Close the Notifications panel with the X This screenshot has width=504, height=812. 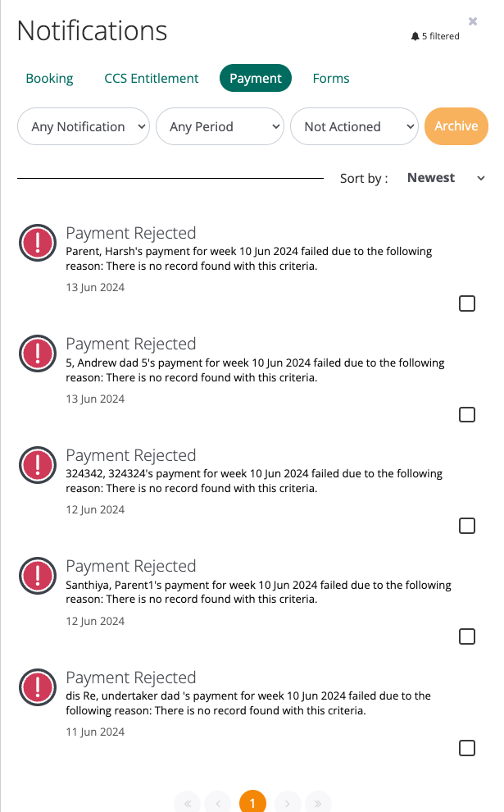[x=473, y=21]
